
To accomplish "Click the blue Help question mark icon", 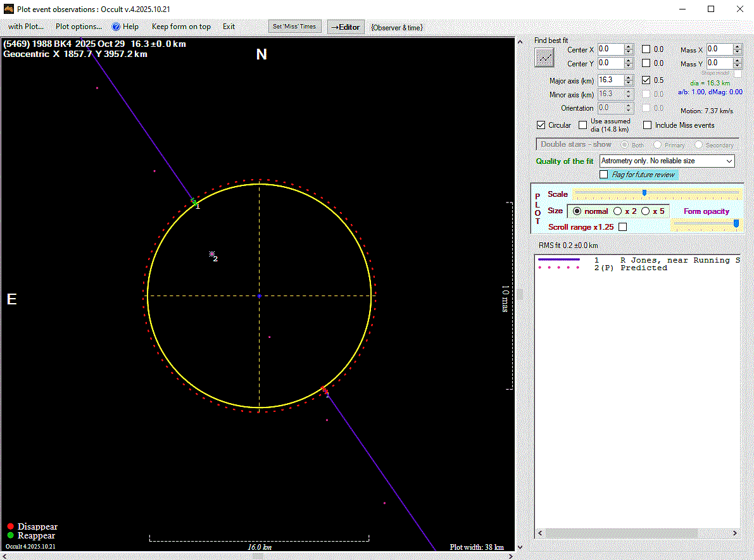I will point(116,27).
